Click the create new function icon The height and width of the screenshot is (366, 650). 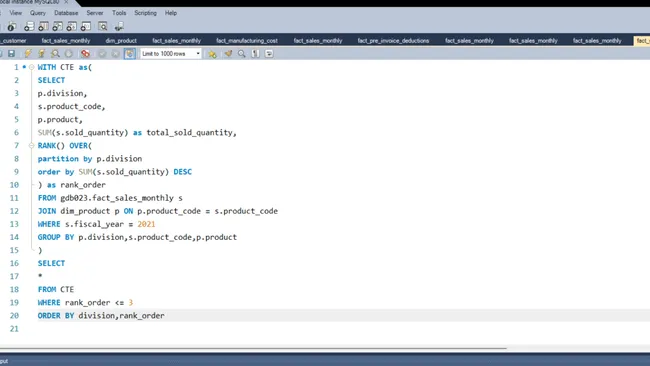85,27
